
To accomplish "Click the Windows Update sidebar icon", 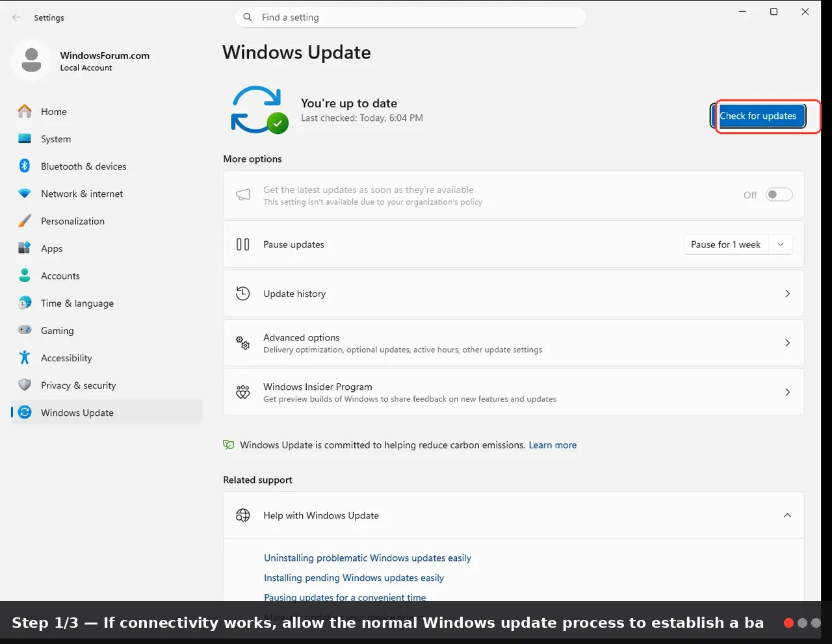I will coord(25,412).
